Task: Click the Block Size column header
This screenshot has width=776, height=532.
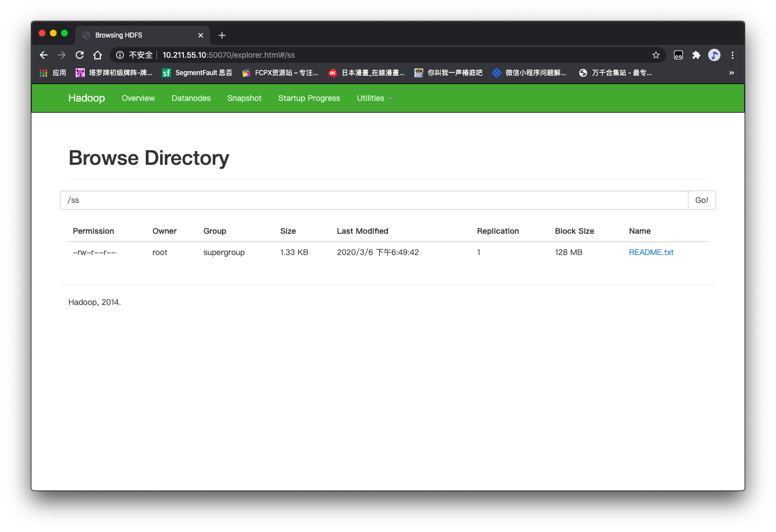Action: click(575, 231)
